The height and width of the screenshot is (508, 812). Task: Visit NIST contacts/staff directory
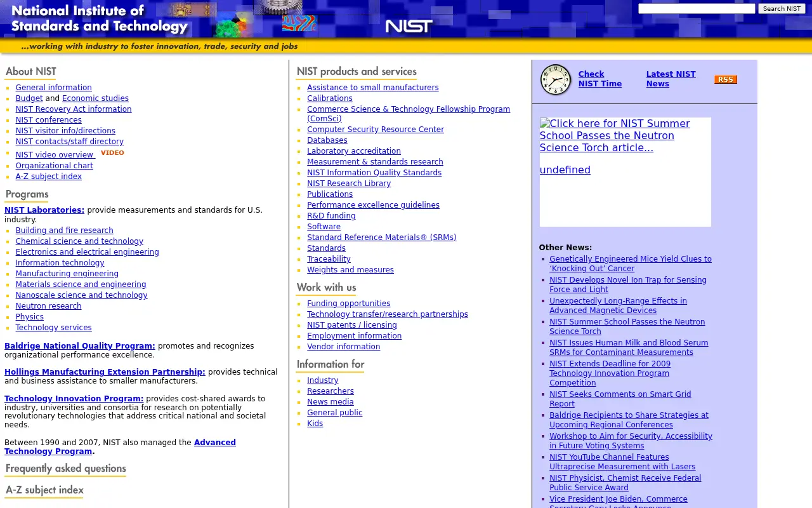tap(70, 142)
